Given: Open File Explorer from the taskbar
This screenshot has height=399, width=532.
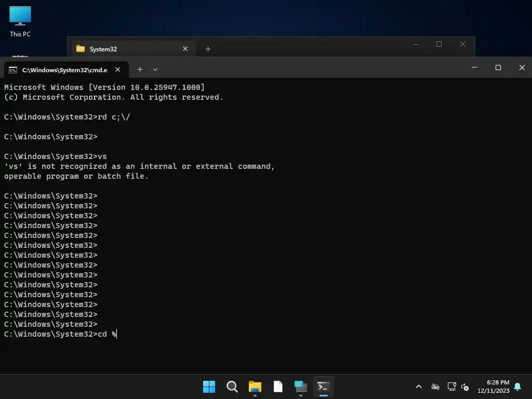Looking at the screenshot, I should (x=255, y=387).
